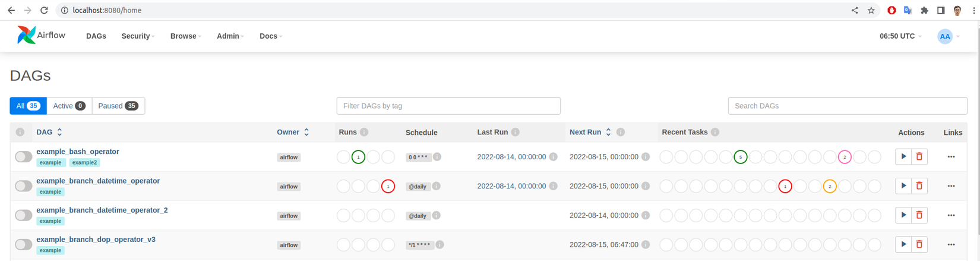Delete the example_branch_datetime_operator DAG
The height and width of the screenshot is (261, 980).
(919, 185)
